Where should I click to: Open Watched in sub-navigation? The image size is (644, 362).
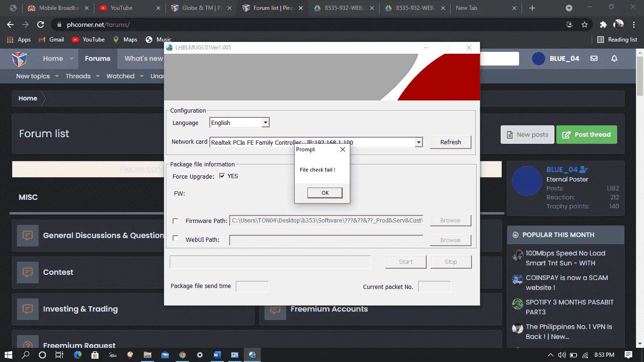pyautogui.click(x=120, y=76)
